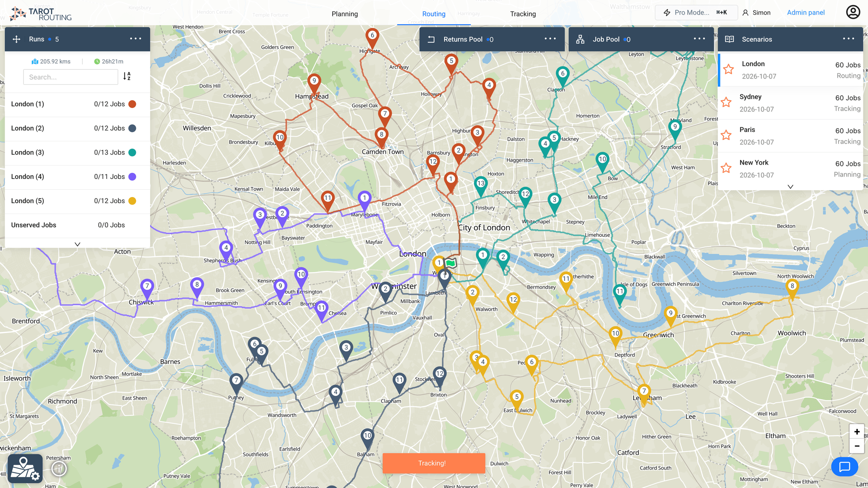Expand the Runs list with the bottom chevron
The image size is (868, 488).
[77, 244]
